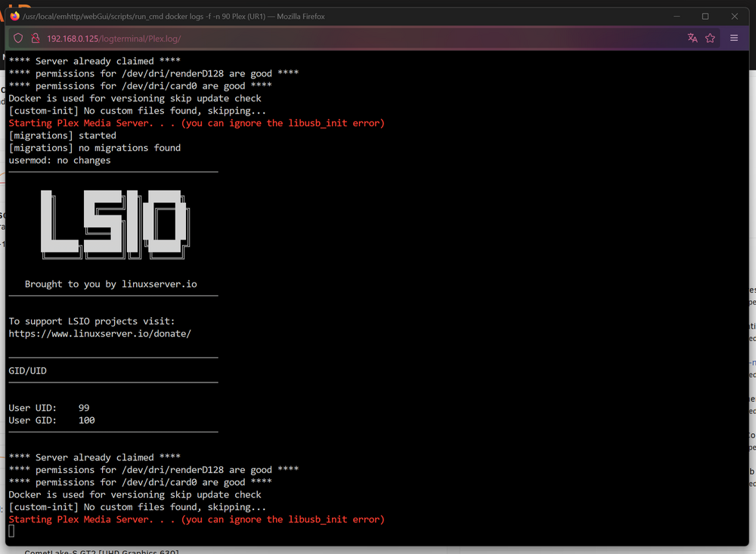Click the https://www.linuxserver.io/donate/ text

coord(100,333)
